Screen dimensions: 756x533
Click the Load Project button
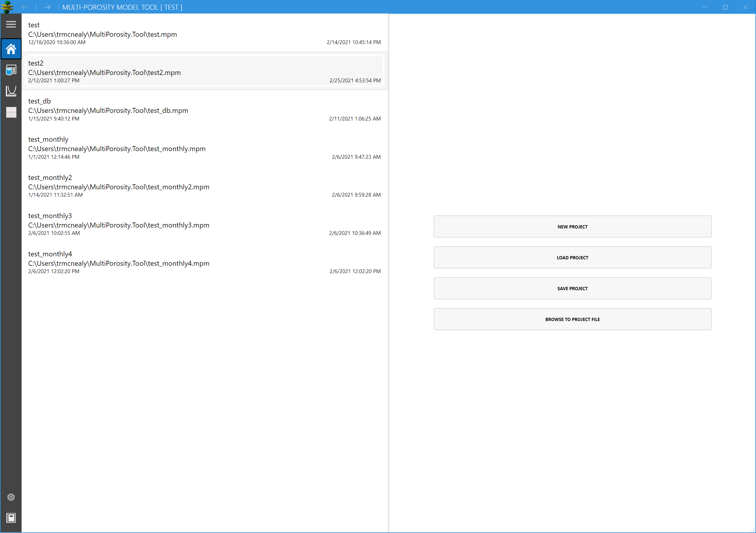[x=572, y=258]
